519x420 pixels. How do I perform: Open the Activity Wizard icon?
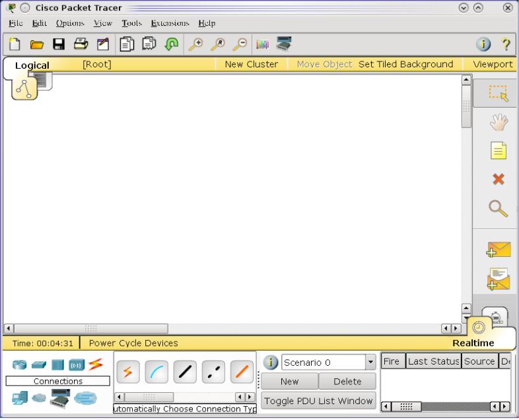pos(102,44)
